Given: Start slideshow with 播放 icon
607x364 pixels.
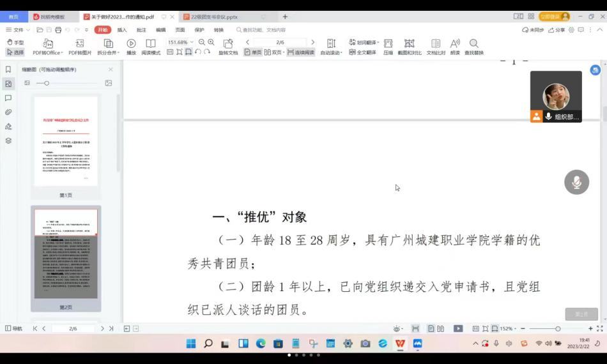Looking at the screenshot, I should point(131,43).
